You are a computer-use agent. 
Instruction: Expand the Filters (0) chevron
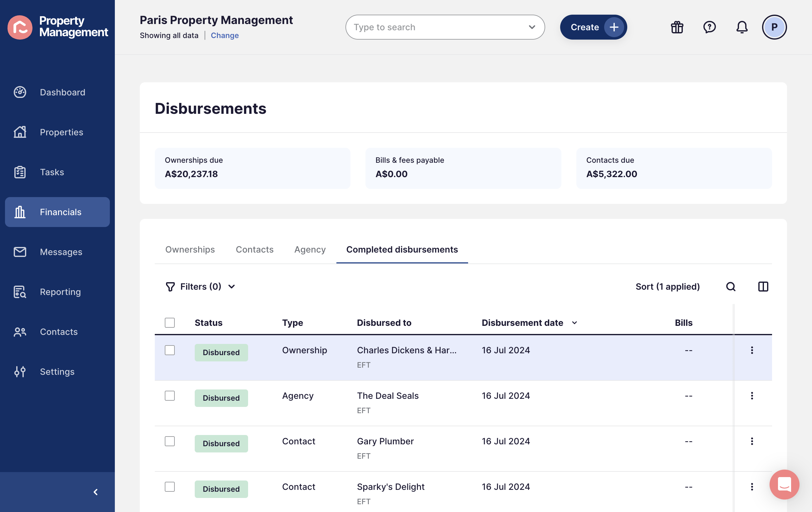(231, 287)
